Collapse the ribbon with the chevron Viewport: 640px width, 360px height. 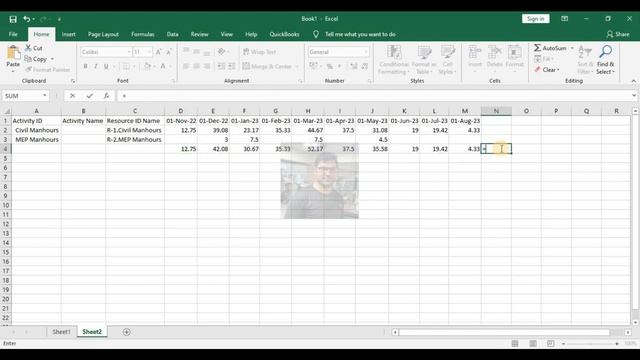633,81
